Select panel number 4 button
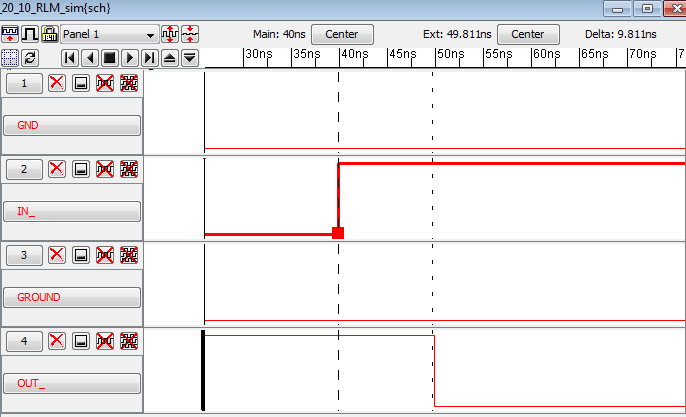This screenshot has width=686, height=417. click(24, 341)
